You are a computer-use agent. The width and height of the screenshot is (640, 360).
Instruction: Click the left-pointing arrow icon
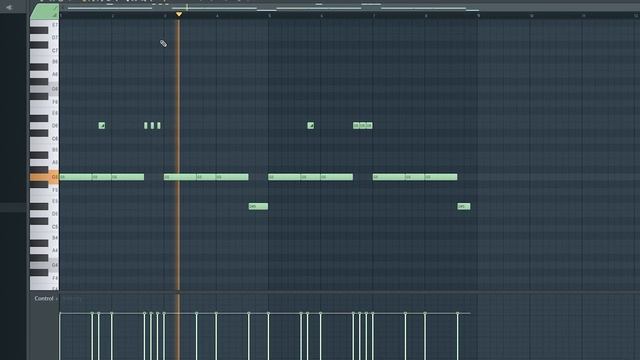pyautogui.click(x=9, y=7)
